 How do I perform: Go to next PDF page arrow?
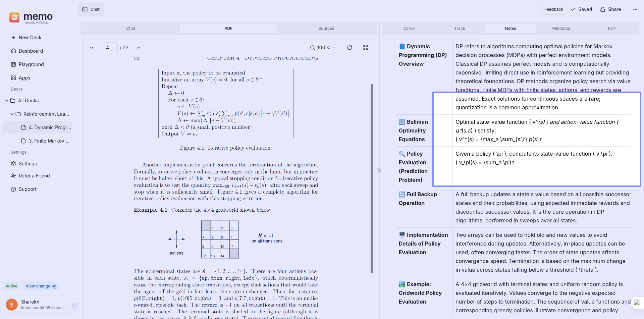pos(92,48)
